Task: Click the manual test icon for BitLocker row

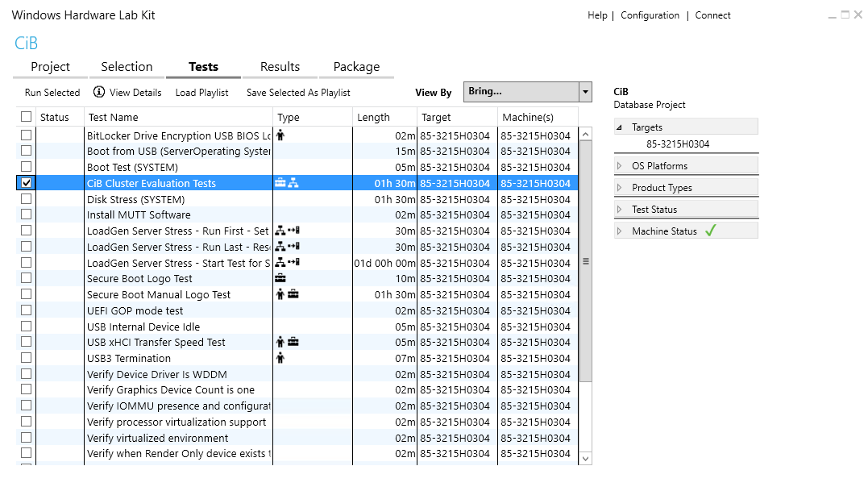Action: [280, 135]
